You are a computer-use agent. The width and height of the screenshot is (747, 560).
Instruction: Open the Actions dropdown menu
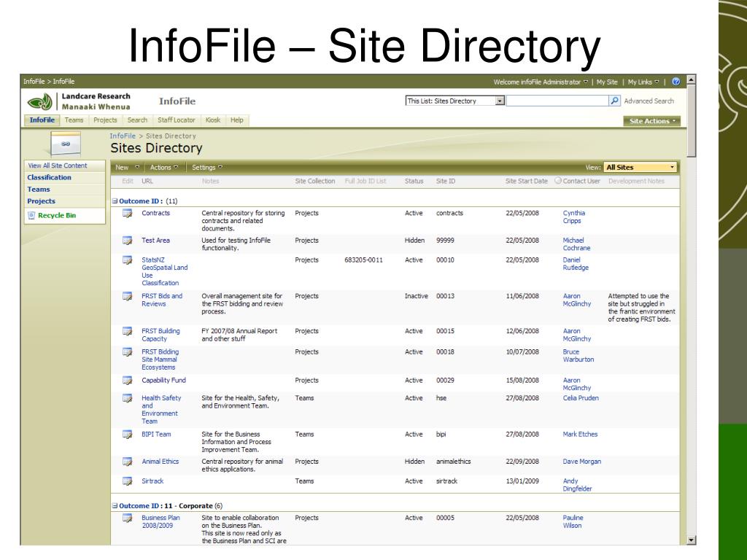[164, 168]
